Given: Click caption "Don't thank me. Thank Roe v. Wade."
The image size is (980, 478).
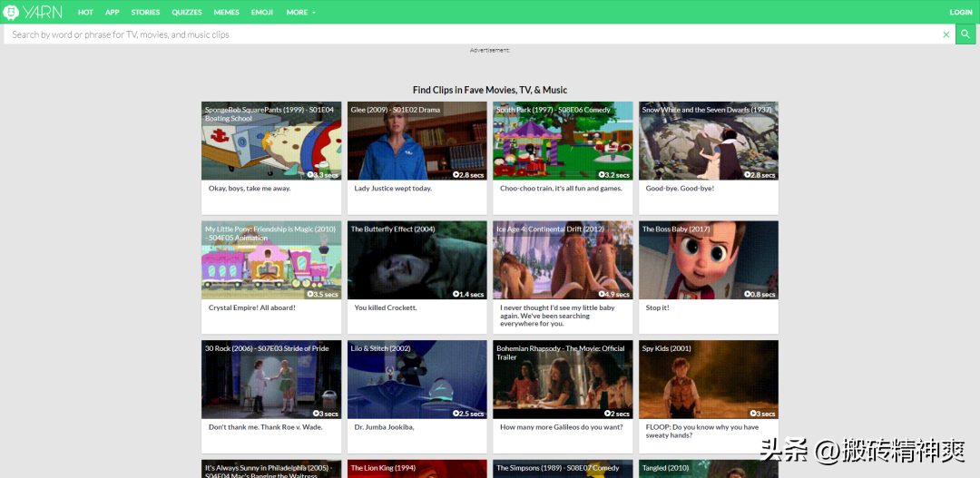Looking at the screenshot, I should (x=266, y=427).
